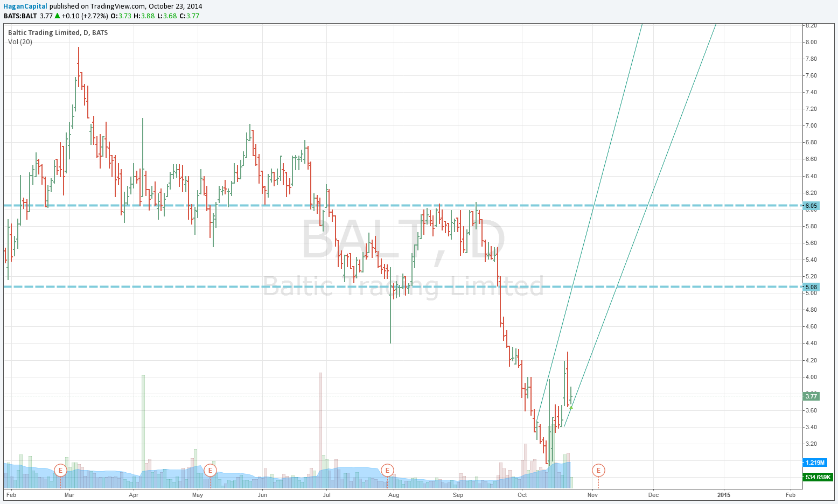Click the 7.00 value on price axis

point(811,125)
